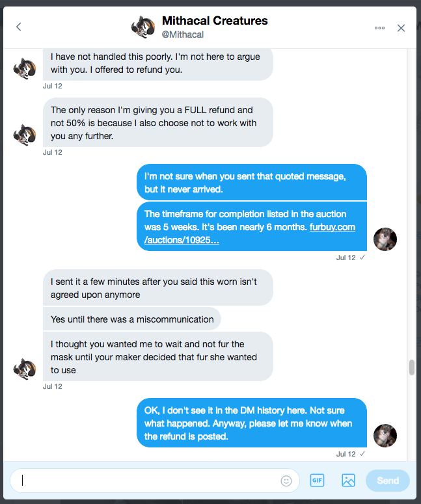
Task: Click the GIF icon button
Action: pos(317,481)
